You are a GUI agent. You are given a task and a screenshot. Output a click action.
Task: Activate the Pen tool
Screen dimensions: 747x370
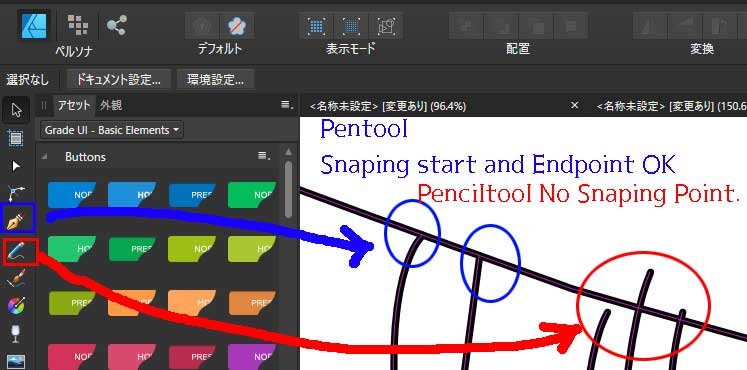click(x=17, y=219)
